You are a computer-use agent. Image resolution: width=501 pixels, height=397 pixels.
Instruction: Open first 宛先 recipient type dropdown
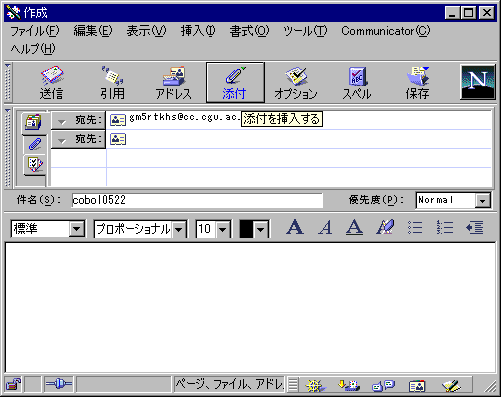pos(78,120)
